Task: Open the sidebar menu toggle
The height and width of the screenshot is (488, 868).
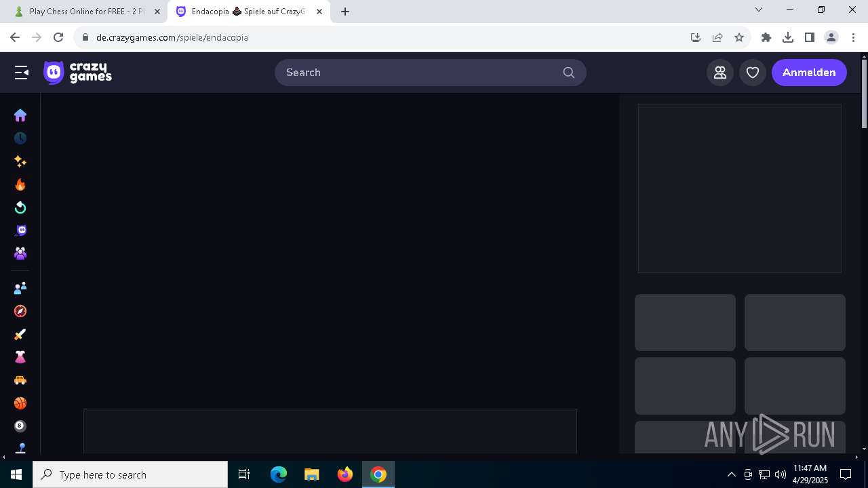Action: tap(22, 73)
